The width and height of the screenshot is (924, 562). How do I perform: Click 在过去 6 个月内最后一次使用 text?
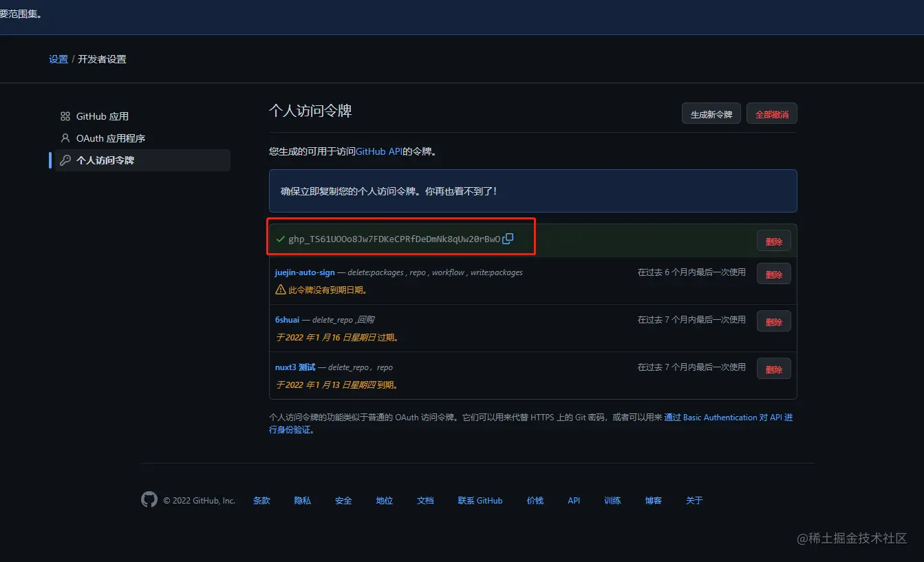691,272
